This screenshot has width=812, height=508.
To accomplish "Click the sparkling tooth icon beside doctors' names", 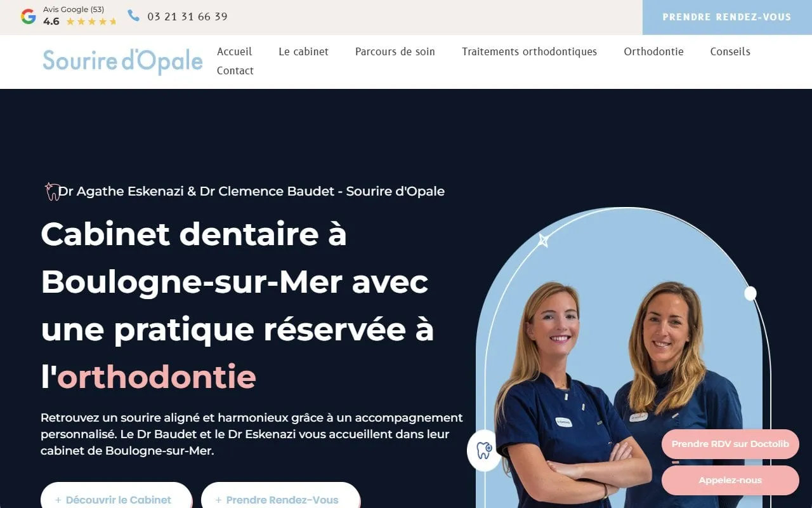I will 51,191.
